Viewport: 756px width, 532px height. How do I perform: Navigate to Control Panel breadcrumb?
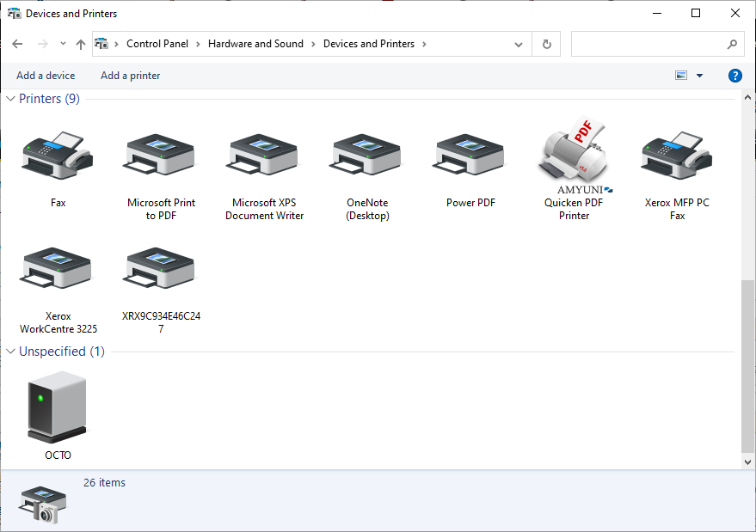pyautogui.click(x=157, y=44)
